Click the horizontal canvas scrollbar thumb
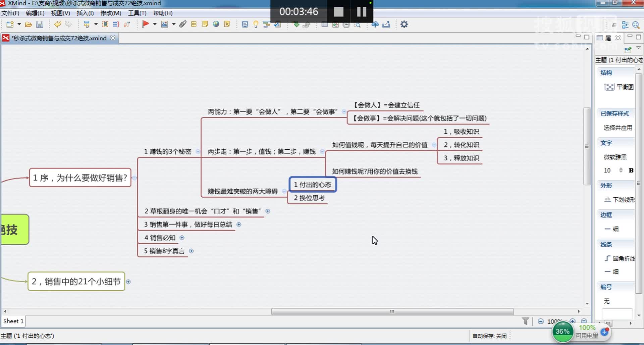The image size is (644, 345). point(392,311)
